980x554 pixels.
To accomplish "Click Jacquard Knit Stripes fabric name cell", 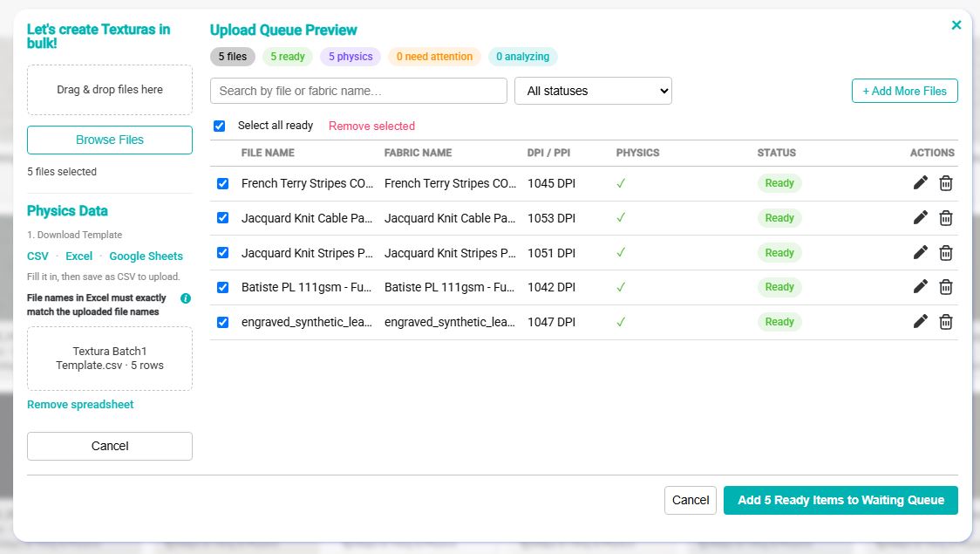I will click(450, 253).
